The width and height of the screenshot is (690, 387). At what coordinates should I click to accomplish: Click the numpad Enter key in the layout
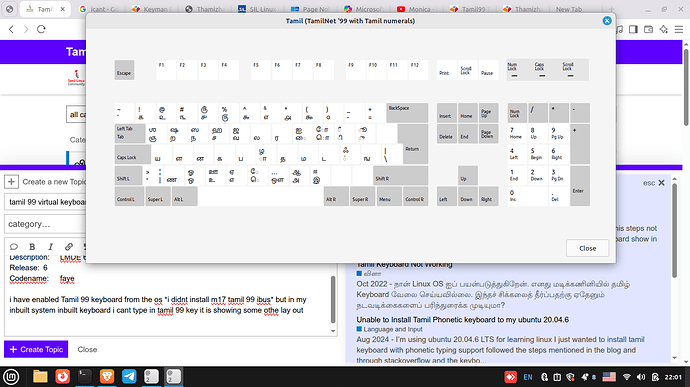click(x=580, y=186)
